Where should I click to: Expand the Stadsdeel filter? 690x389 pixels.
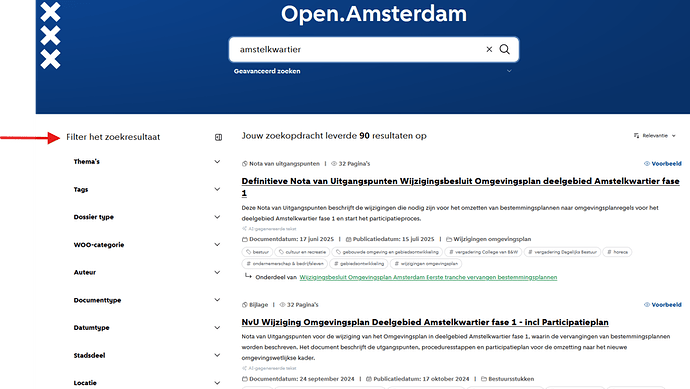pyautogui.click(x=147, y=356)
